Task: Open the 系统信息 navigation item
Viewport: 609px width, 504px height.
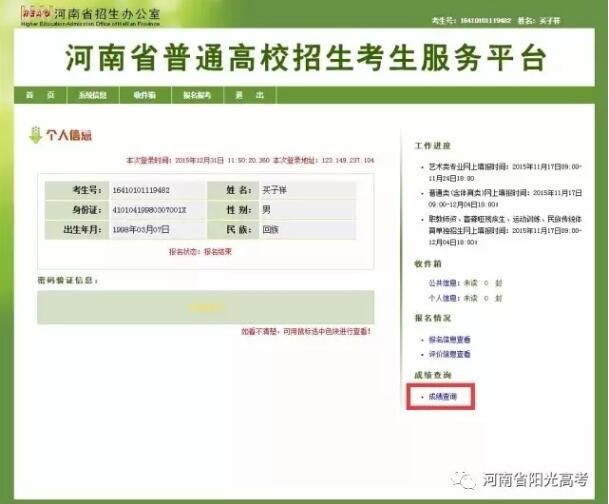Action: point(93,95)
